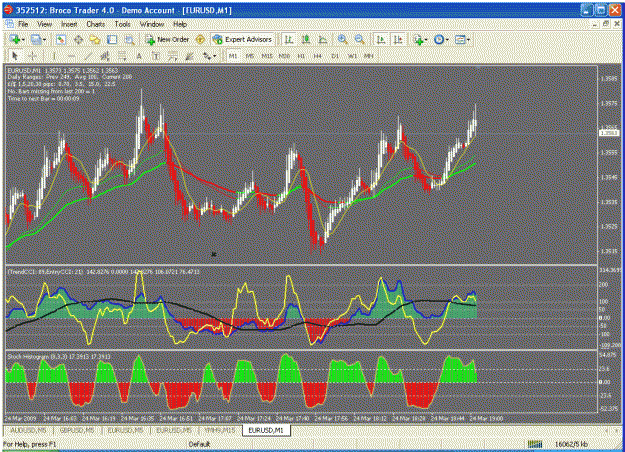625x452 pixels.
Task: Draw a Vertical Line tool
Action: point(54,56)
